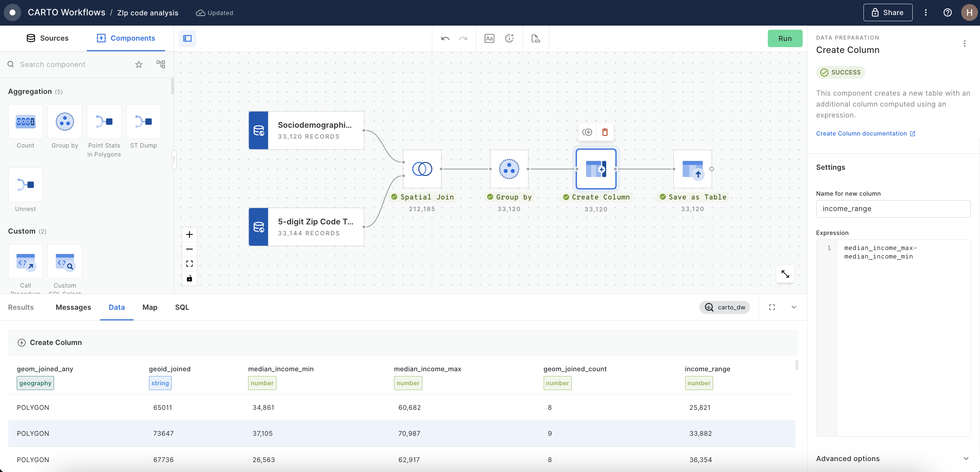Click the Undo icon in the toolbar
The height and width of the screenshot is (472, 980).
(x=445, y=38)
